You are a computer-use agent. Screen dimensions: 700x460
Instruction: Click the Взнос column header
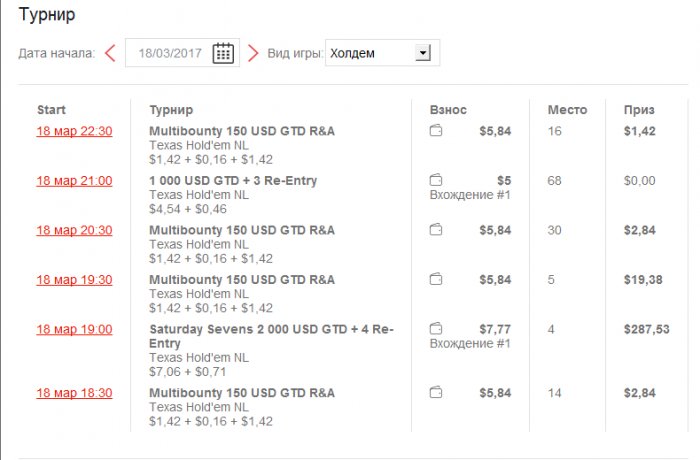(x=448, y=110)
